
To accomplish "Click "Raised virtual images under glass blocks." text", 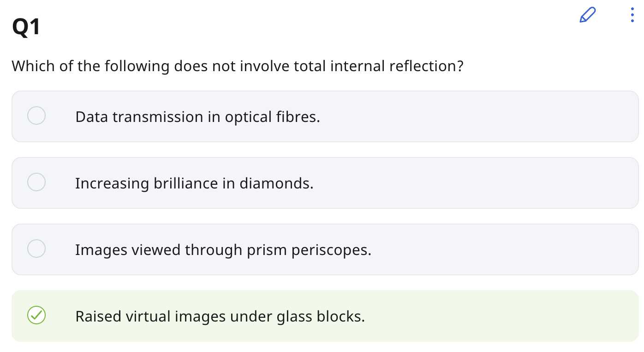I will click(x=220, y=316).
